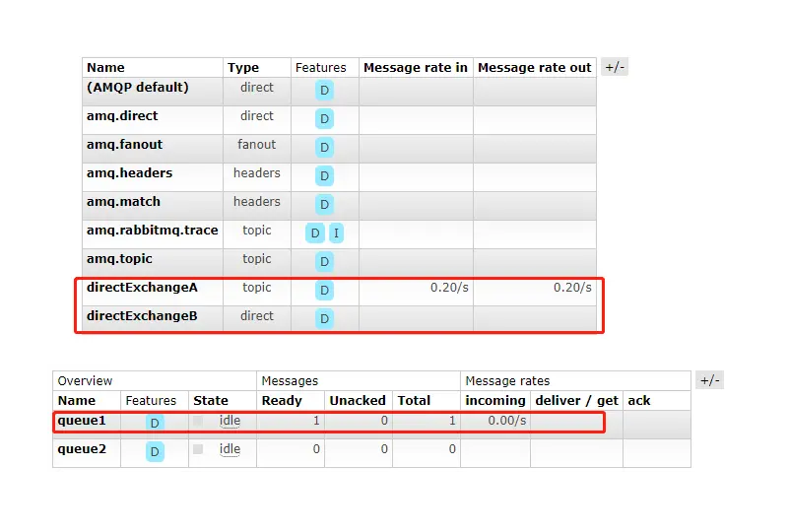Click the Unacked count for queue1

[x=384, y=421]
